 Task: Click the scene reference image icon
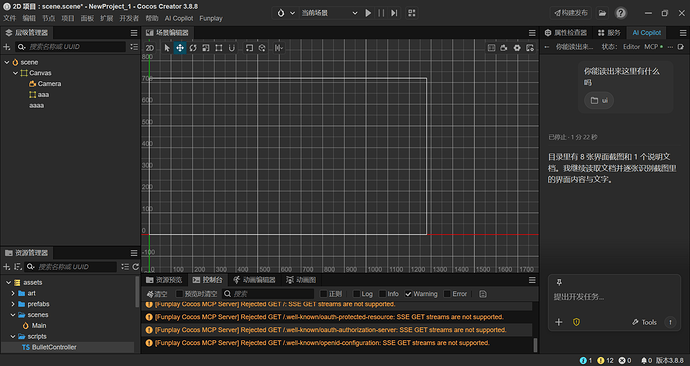click(492, 48)
